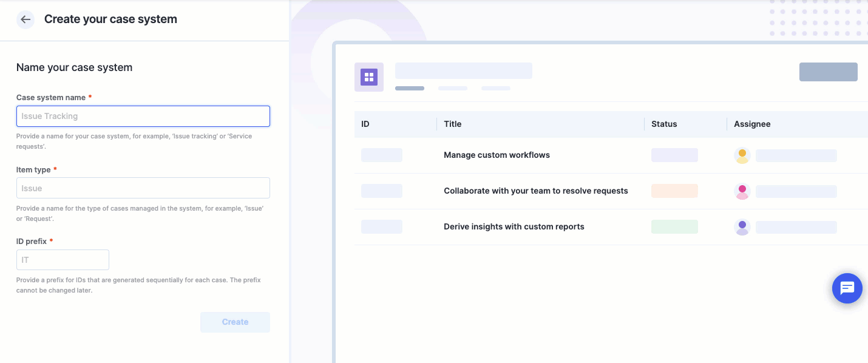Focus the Case system name field
Image resolution: width=868 pixels, height=363 pixels.
click(x=143, y=116)
